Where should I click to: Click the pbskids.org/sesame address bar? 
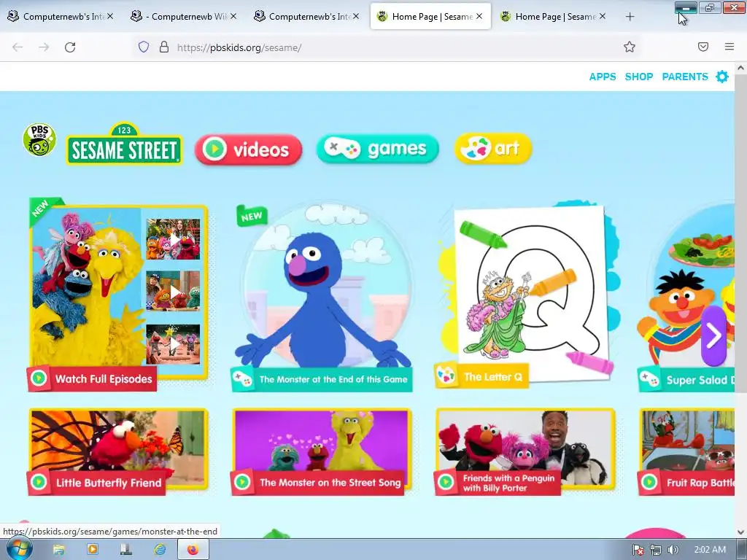[386, 47]
